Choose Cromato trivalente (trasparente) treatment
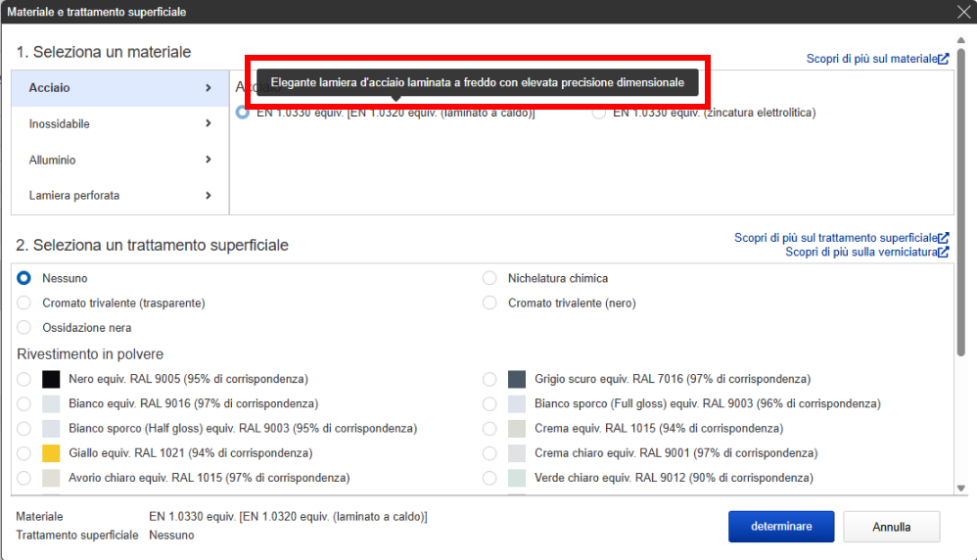The image size is (977, 560). click(23, 303)
